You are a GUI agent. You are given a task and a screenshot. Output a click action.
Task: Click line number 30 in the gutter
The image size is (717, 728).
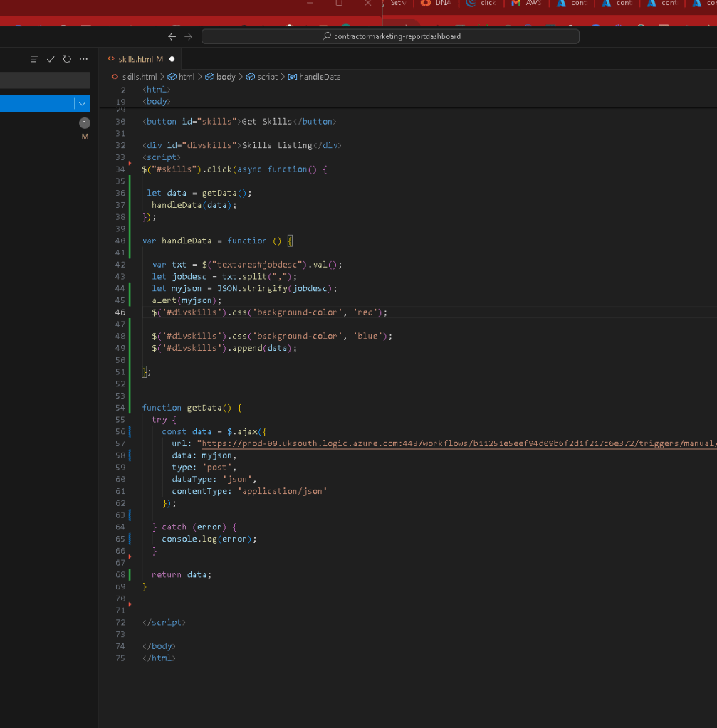pos(120,122)
